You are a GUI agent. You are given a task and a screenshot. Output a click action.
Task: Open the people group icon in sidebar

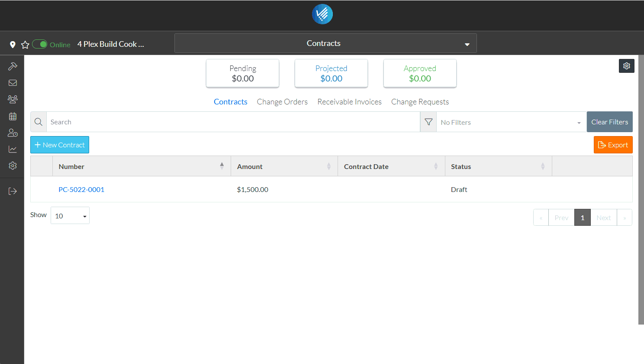point(13,99)
